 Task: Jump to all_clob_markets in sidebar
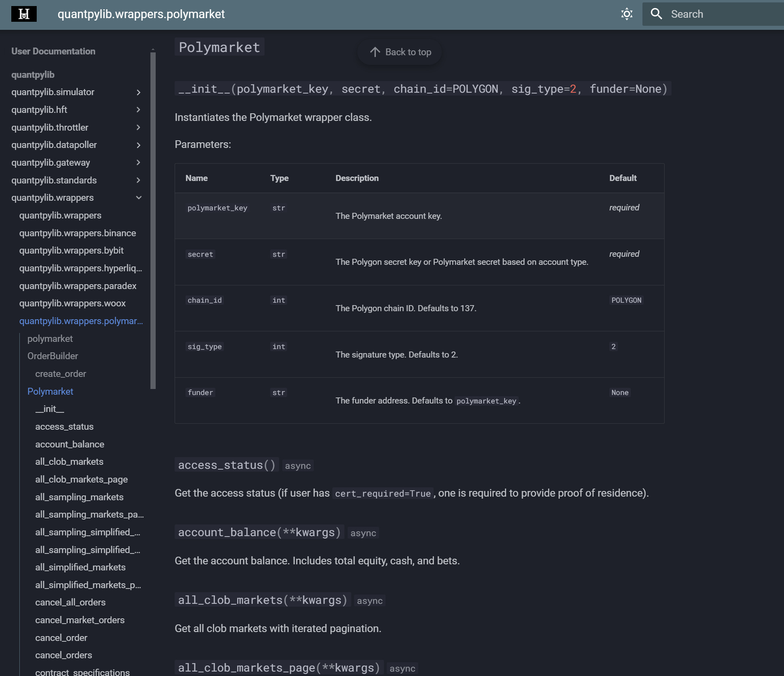(69, 462)
